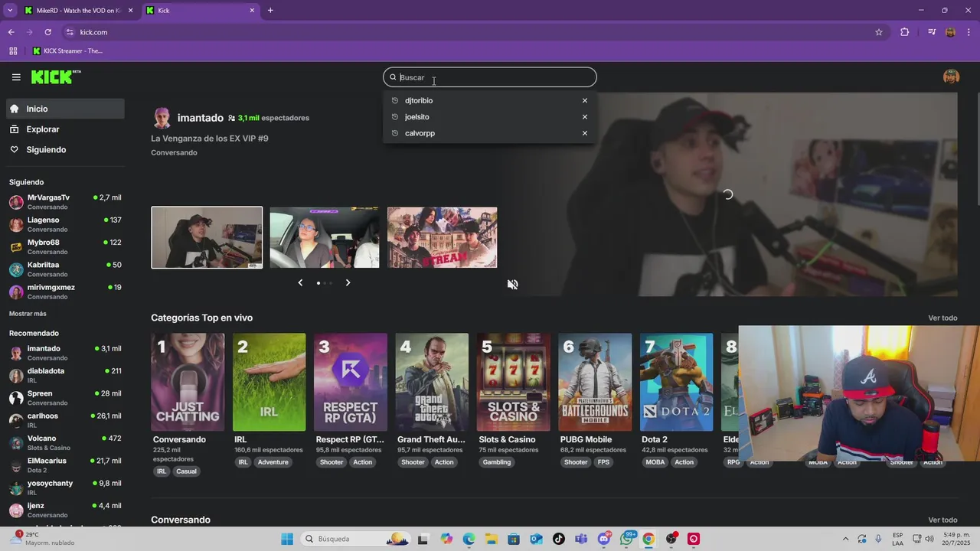
Task: Expand Mostrar más followed channels
Action: [x=28, y=314]
